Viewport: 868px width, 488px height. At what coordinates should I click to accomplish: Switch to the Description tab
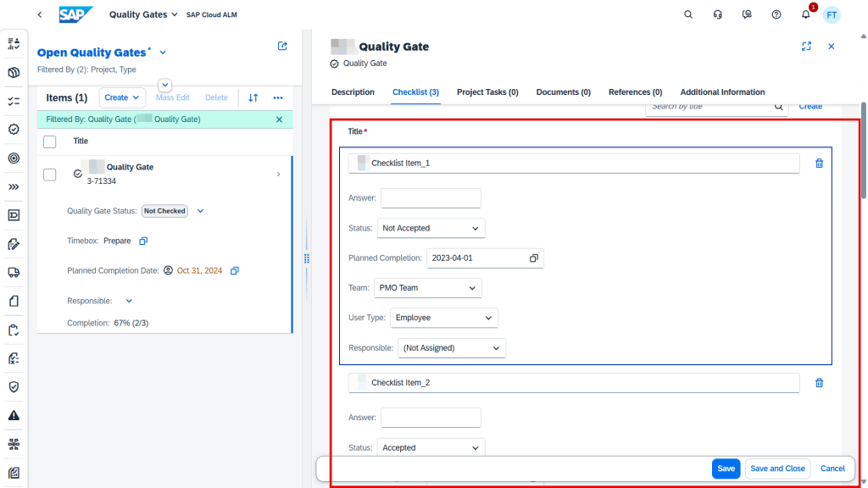tap(353, 92)
